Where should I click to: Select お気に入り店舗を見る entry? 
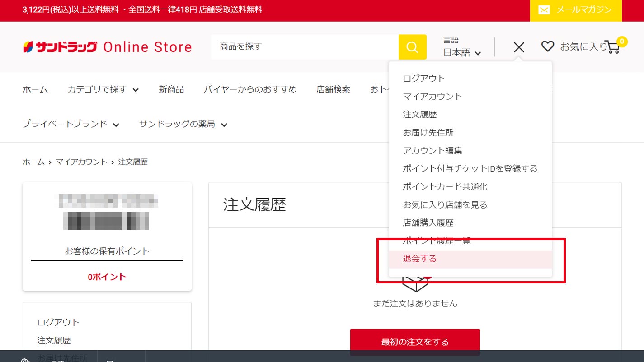(445, 205)
